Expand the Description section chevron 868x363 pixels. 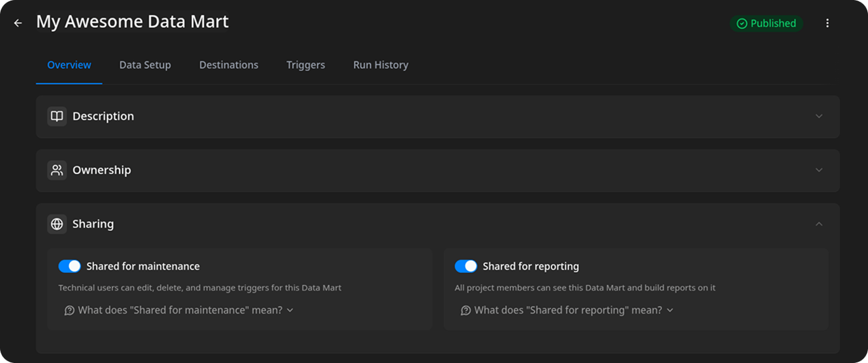[x=819, y=116]
